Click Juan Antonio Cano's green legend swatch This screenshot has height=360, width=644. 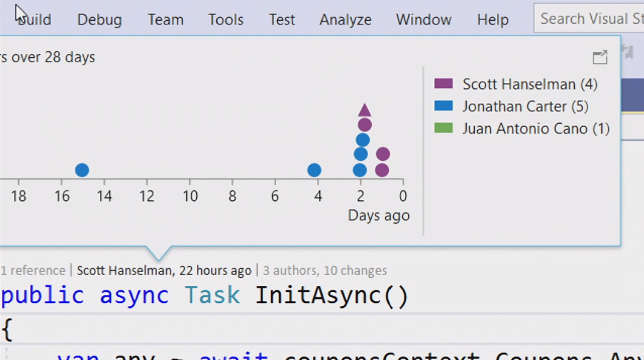click(x=443, y=129)
